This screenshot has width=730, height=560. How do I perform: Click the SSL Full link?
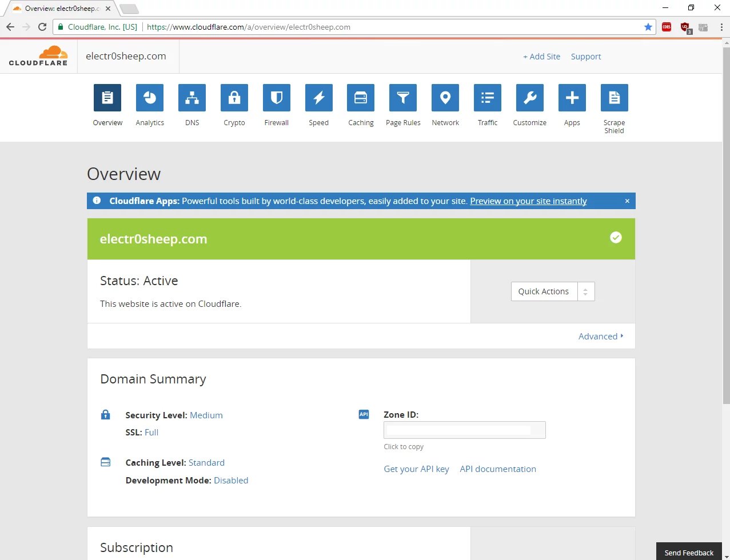(151, 432)
